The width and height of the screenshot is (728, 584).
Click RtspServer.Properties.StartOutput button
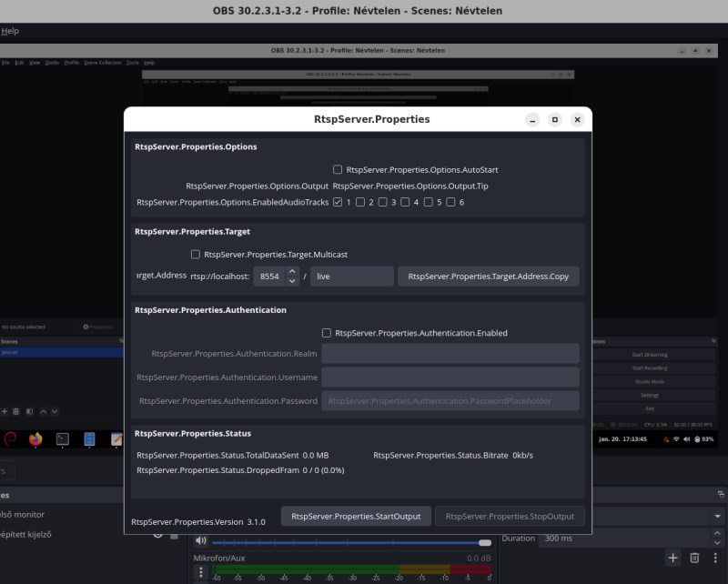356,516
